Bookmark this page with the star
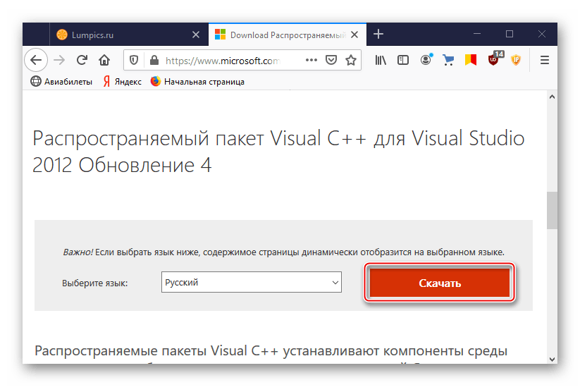Image resolution: width=580 pixels, height=392 pixels. pyautogui.click(x=351, y=60)
